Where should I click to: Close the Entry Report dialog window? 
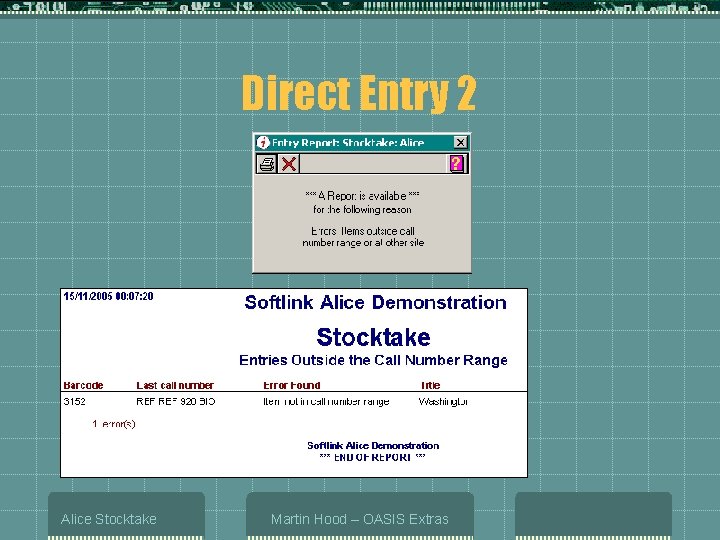(x=460, y=142)
